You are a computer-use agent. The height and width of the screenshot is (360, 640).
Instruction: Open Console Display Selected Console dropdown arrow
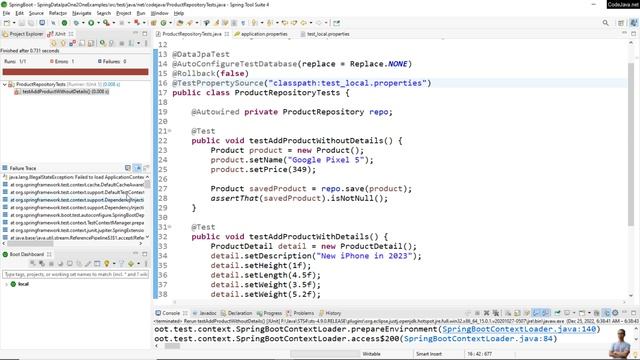coord(574,313)
